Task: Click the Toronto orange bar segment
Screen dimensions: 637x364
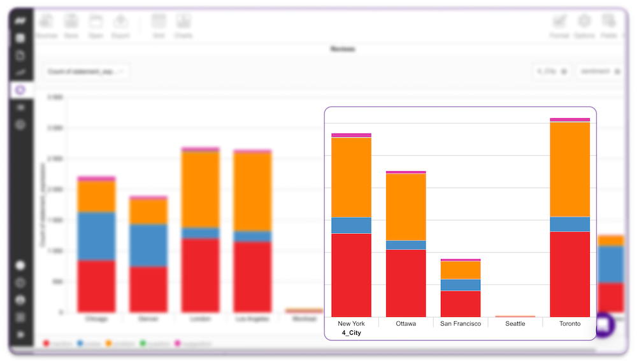Action: (570, 170)
